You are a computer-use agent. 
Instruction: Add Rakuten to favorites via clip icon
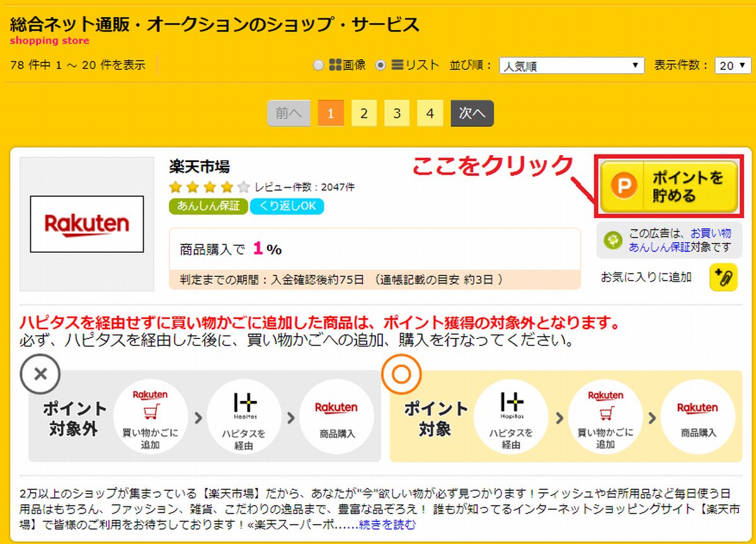pos(723,277)
